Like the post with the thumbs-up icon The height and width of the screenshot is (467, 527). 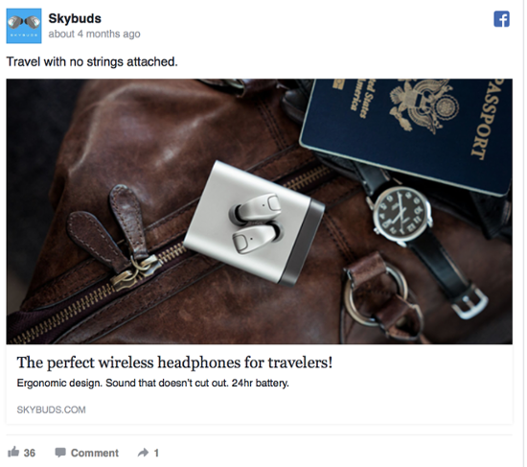tap(13, 452)
